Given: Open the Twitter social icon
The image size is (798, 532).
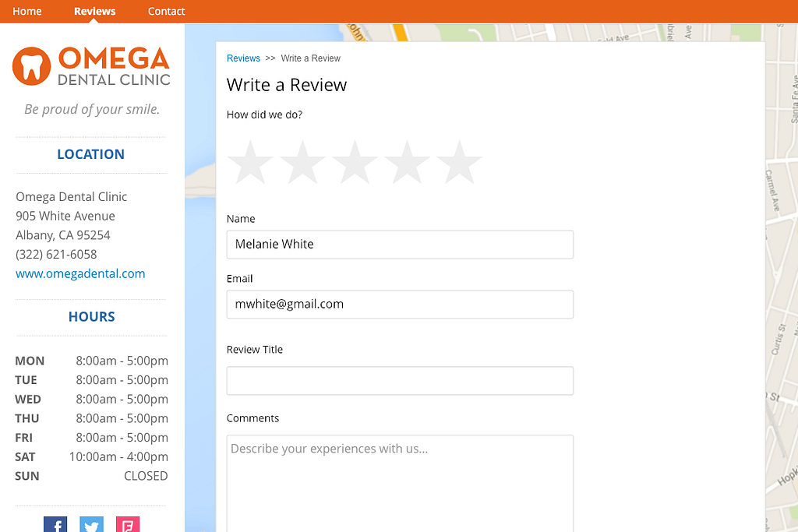Looking at the screenshot, I should pyautogui.click(x=92, y=524).
